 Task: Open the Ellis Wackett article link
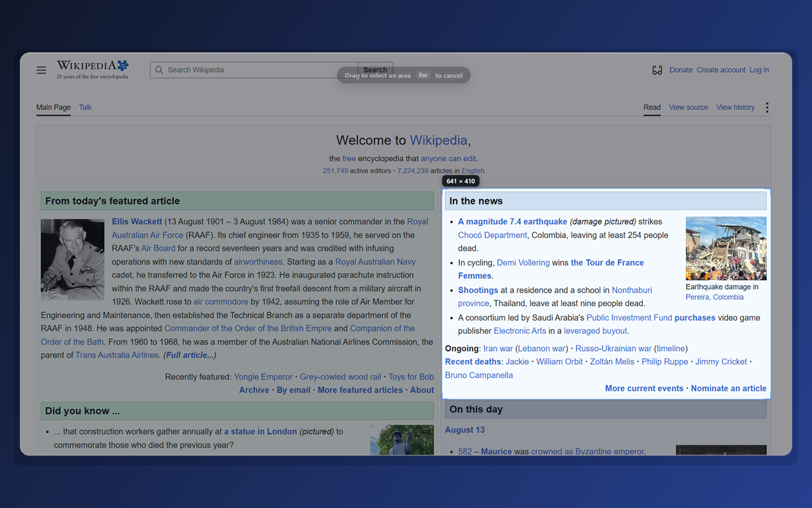pyautogui.click(x=137, y=222)
